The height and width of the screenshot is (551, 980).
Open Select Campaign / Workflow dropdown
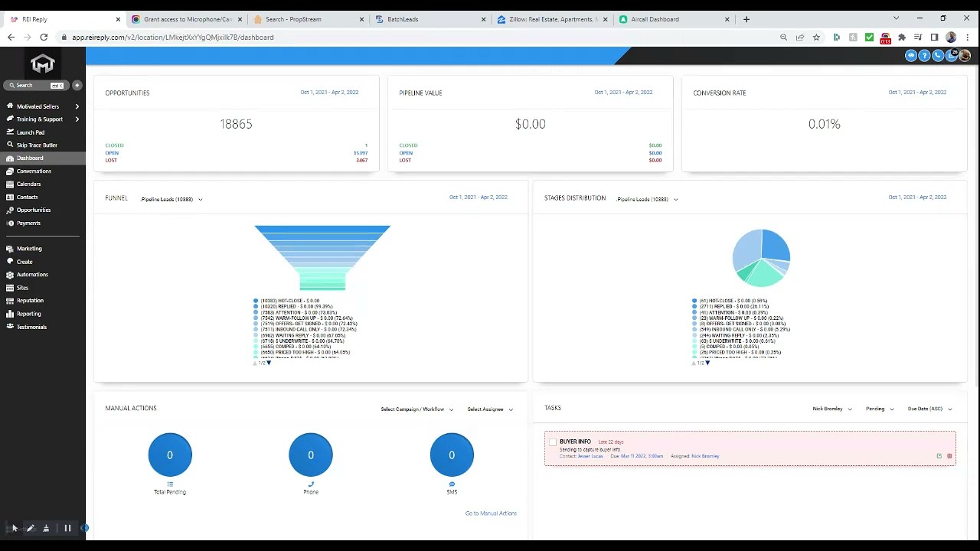pos(417,409)
